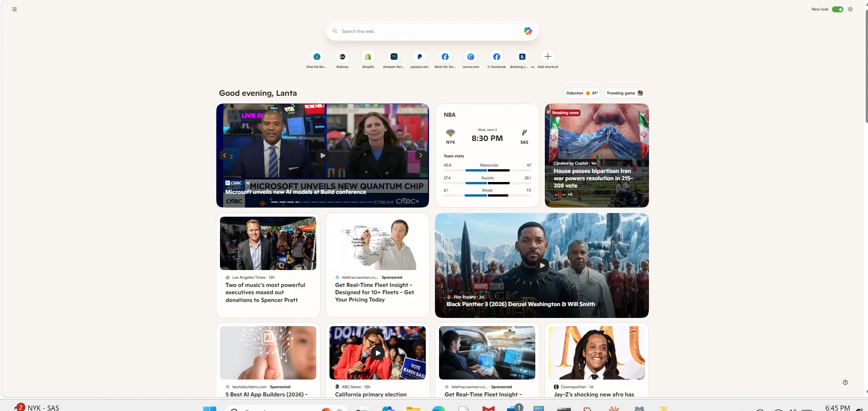868x411 pixels.
Task: Open 5 Best AI App Builders (2026) headline
Action: click(267, 395)
